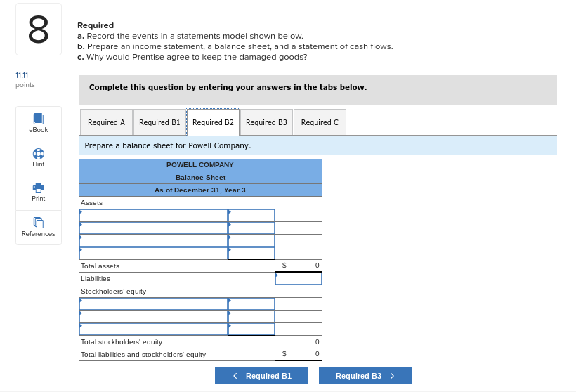The image size is (576, 392).
Task: Click the POWELL COMPANY header
Action: (x=200, y=165)
